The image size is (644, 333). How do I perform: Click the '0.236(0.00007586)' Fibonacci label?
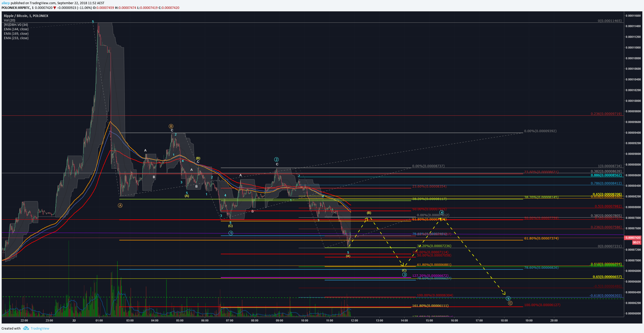coord(606,227)
